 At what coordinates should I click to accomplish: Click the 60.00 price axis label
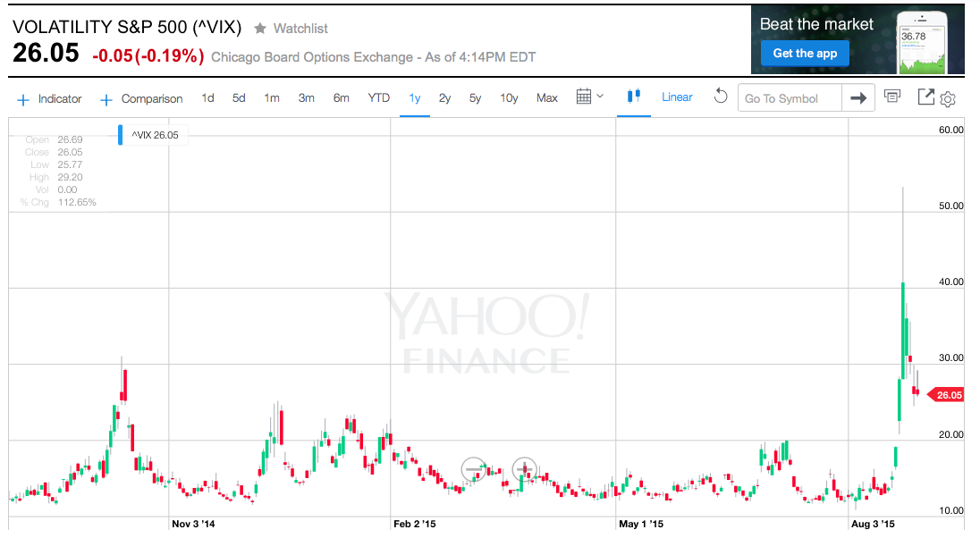click(x=950, y=130)
